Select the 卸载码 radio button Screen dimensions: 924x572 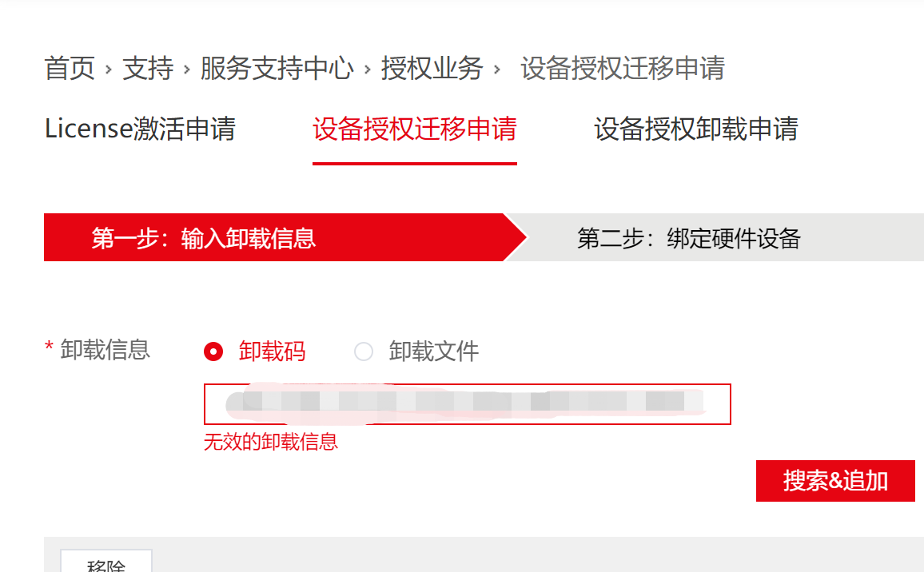[x=213, y=352]
